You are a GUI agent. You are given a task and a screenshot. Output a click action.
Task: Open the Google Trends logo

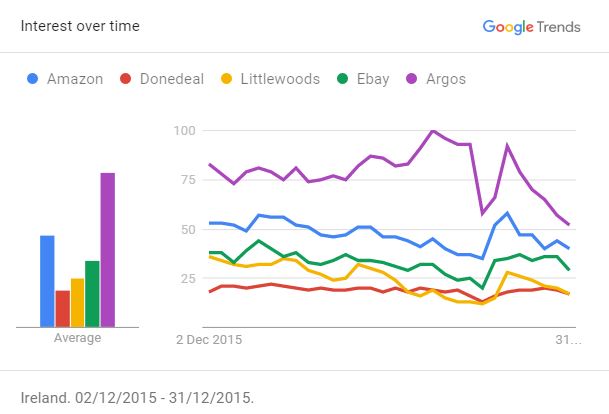pyautogui.click(x=531, y=27)
